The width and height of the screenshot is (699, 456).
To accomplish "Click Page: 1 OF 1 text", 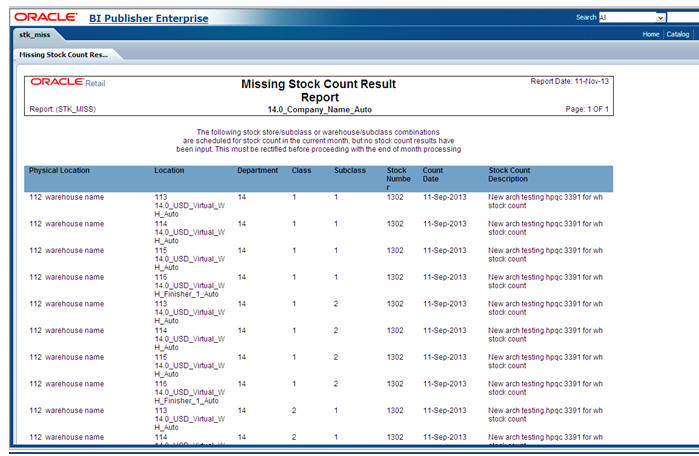I will point(587,109).
